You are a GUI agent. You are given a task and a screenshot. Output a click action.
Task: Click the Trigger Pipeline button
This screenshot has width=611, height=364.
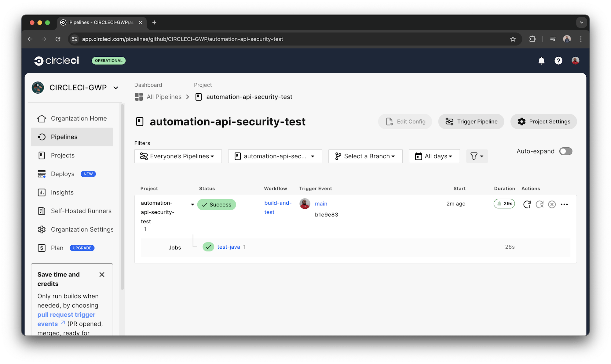point(471,121)
